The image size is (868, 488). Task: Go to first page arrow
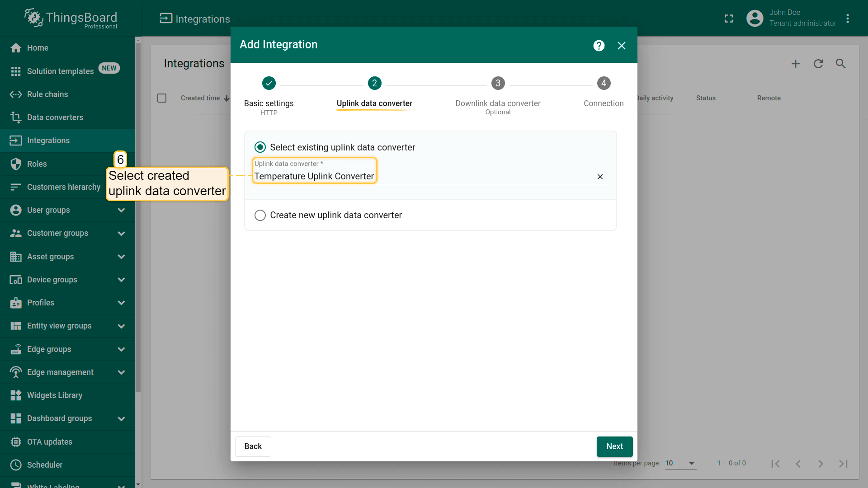coord(776,464)
